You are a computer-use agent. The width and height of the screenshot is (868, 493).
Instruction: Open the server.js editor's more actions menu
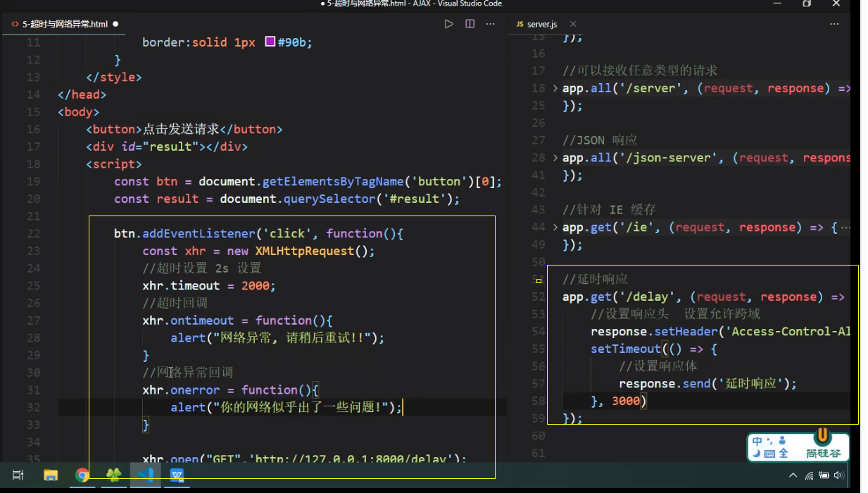click(834, 24)
